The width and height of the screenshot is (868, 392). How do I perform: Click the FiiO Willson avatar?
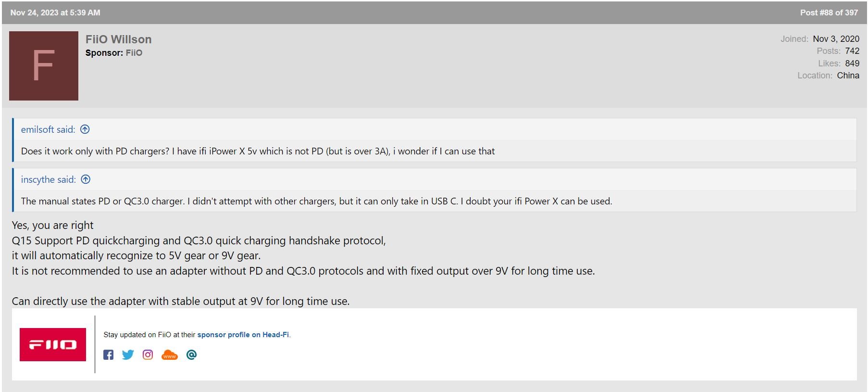click(44, 66)
